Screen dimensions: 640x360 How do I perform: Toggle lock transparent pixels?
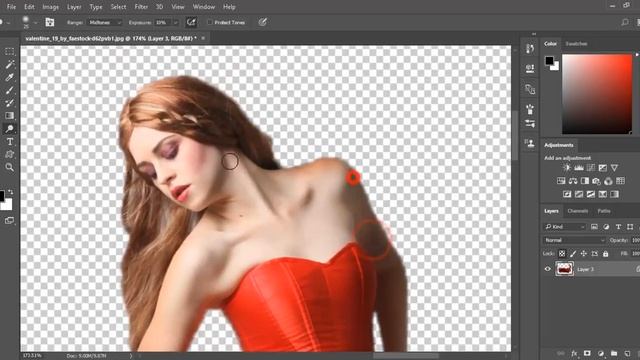click(562, 253)
